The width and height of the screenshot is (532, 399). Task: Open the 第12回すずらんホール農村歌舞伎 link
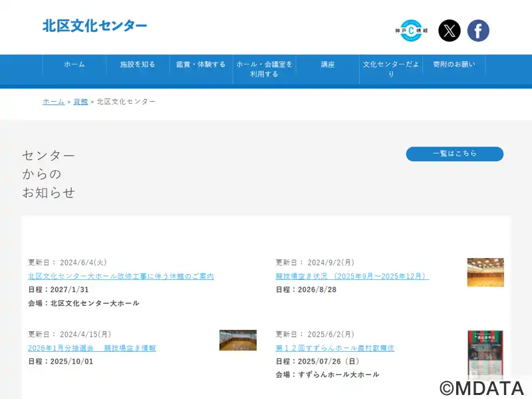(x=335, y=348)
